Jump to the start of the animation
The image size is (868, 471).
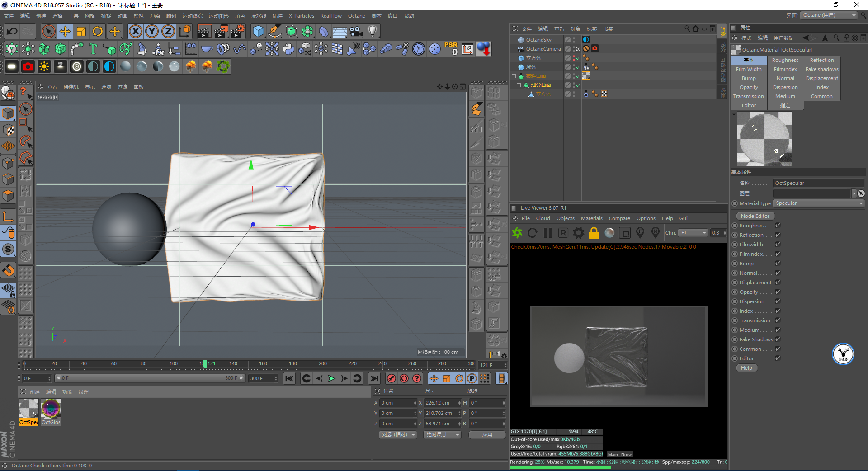[x=289, y=378]
